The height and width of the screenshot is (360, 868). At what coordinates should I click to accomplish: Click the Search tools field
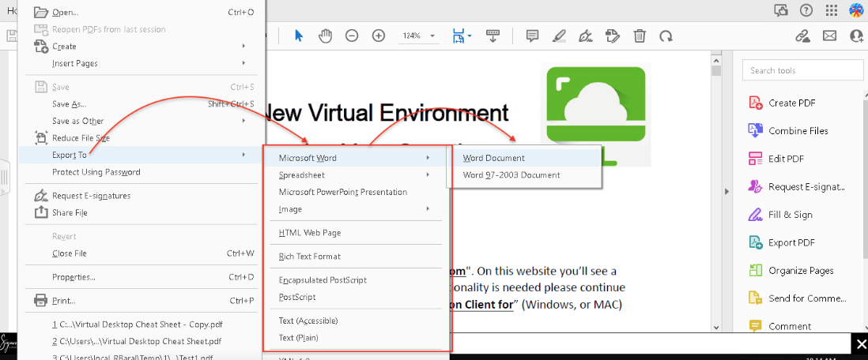pyautogui.click(x=802, y=70)
